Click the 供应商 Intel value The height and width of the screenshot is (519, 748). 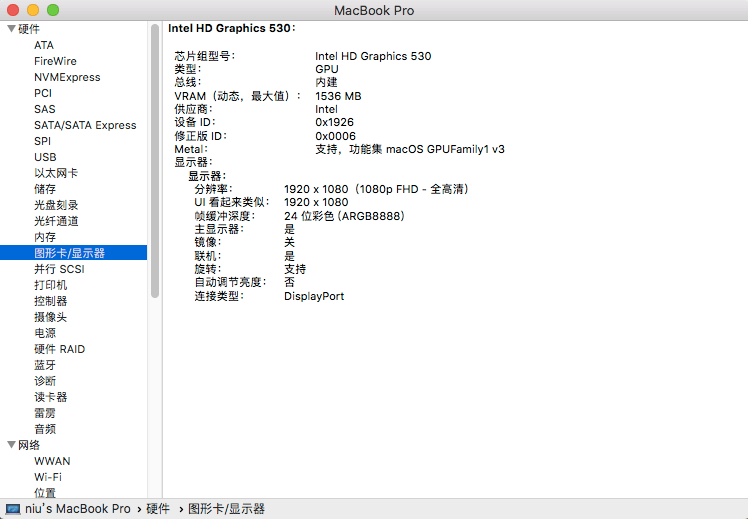(x=326, y=109)
